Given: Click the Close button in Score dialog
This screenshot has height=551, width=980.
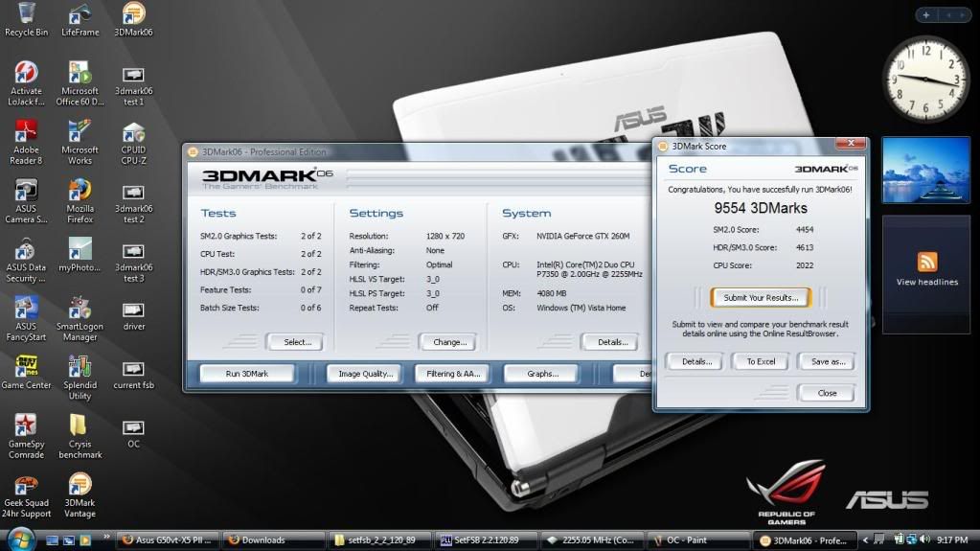Looking at the screenshot, I should [827, 393].
